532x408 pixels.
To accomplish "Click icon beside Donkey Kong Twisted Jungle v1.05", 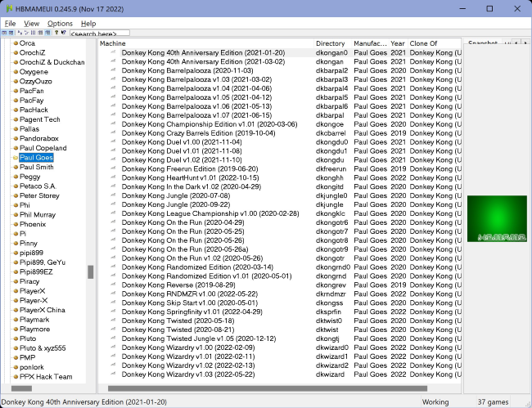I will pyautogui.click(x=113, y=338).
